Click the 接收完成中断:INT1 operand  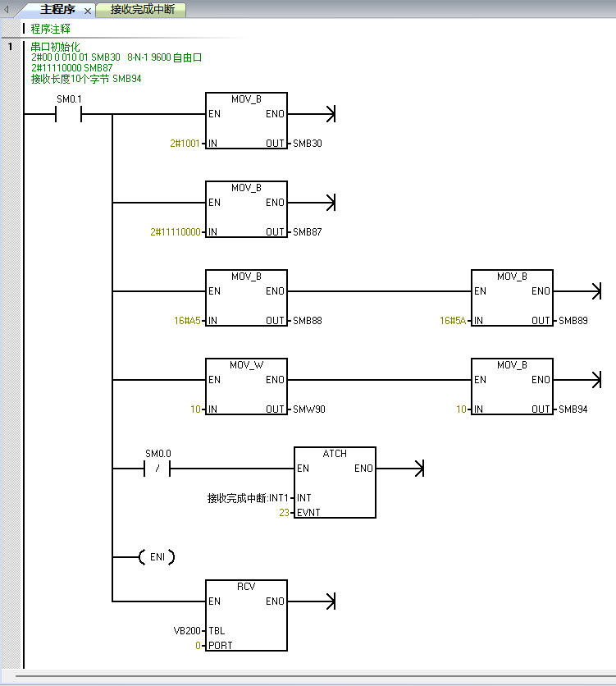pyautogui.click(x=248, y=498)
